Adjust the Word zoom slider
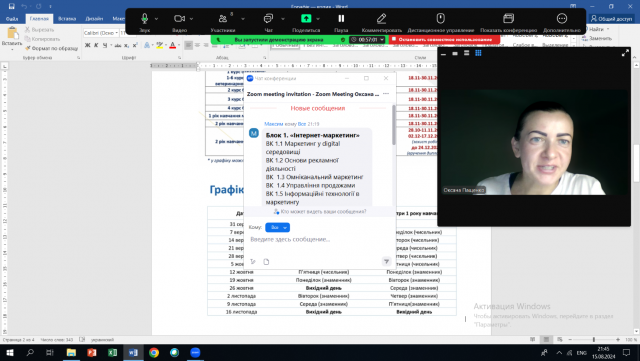This screenshot has height=361, width=640. click(594, 340)
